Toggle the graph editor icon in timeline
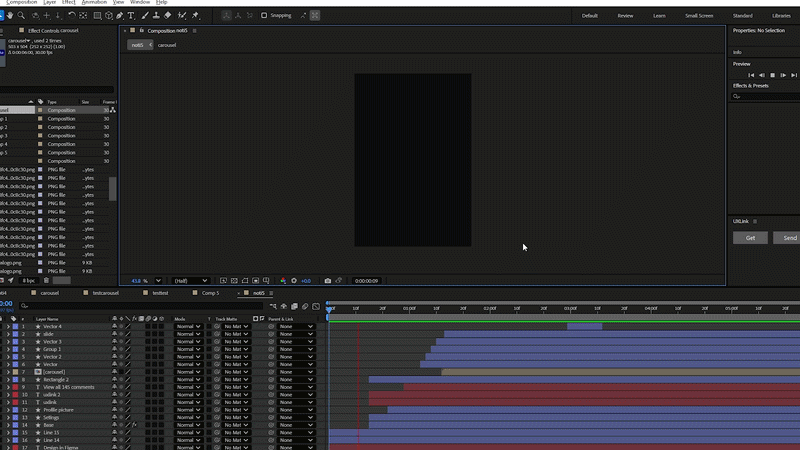The height and width of the screenshot is (450, 800). click(x=316, y=306)
